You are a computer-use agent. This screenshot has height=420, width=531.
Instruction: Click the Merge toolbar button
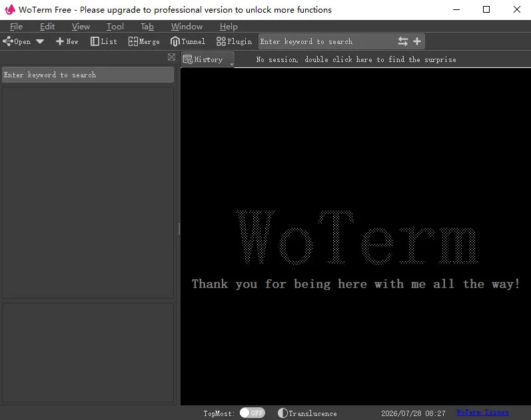[144, 41]
